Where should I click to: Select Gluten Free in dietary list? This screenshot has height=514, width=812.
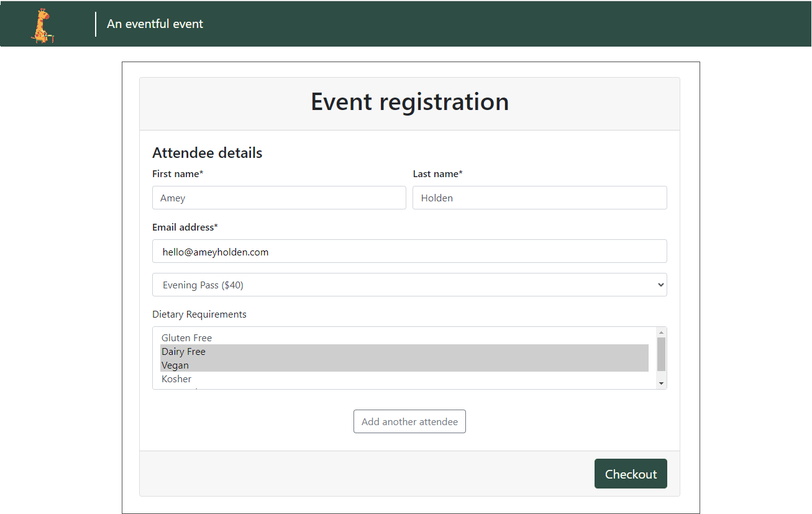(404, 337)
